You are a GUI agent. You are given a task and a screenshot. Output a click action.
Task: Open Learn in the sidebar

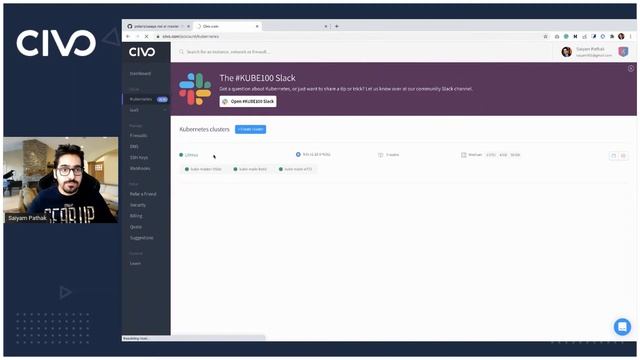click(x=135, y=264)
